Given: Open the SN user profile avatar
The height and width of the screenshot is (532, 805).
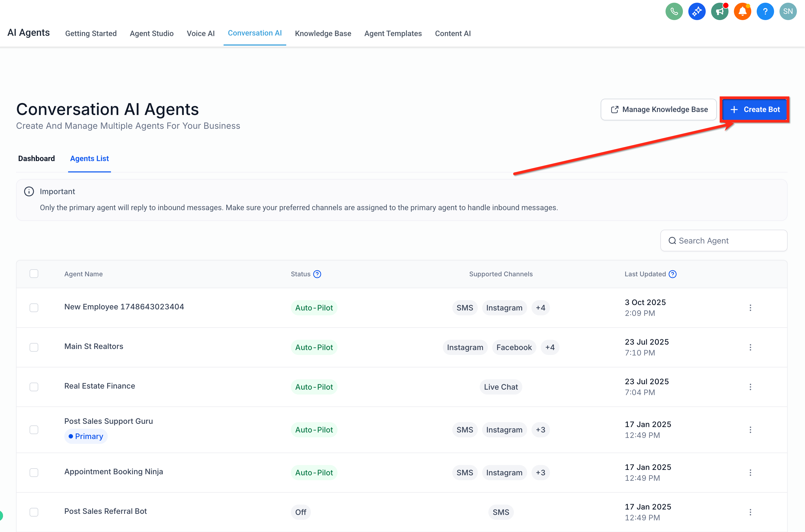Looking at the screenshot, I should pos(788,12).
